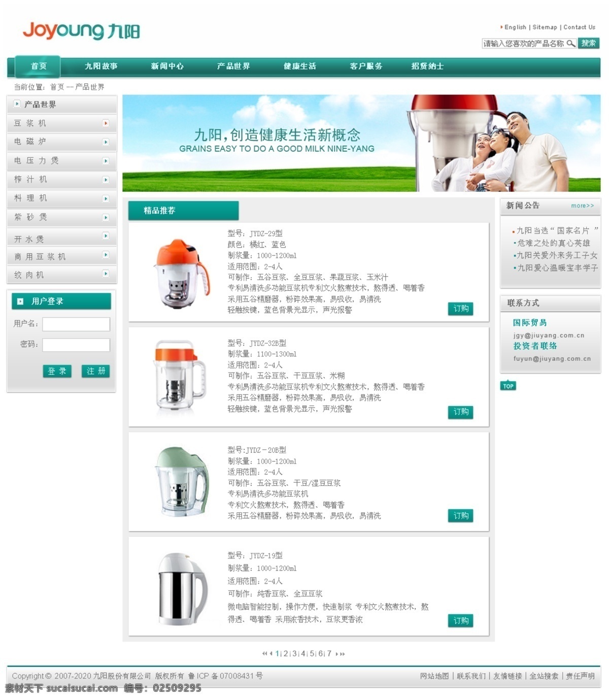Order the JYDZ-19 soymilk maker
This screenshot has height=700, width=609.
click(460, 621)
